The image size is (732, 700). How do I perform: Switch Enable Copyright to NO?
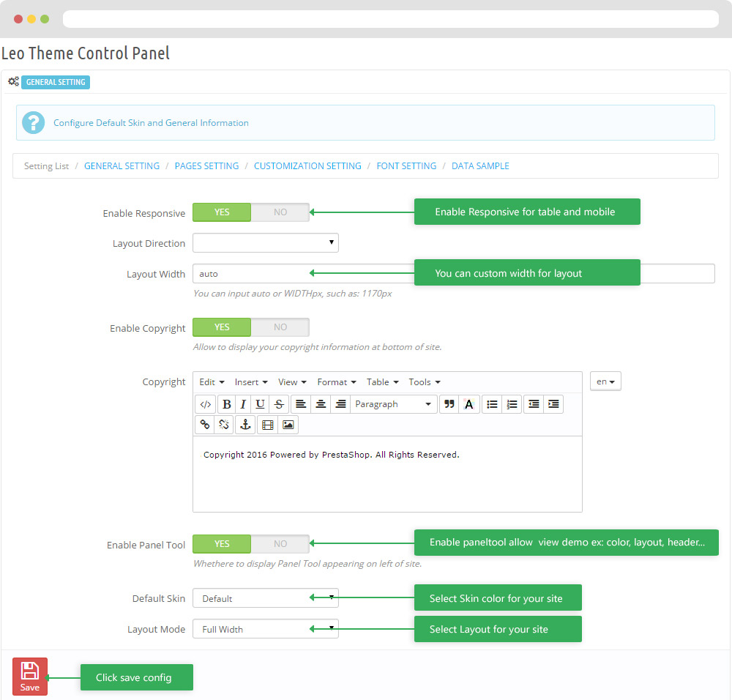point(280,327)
